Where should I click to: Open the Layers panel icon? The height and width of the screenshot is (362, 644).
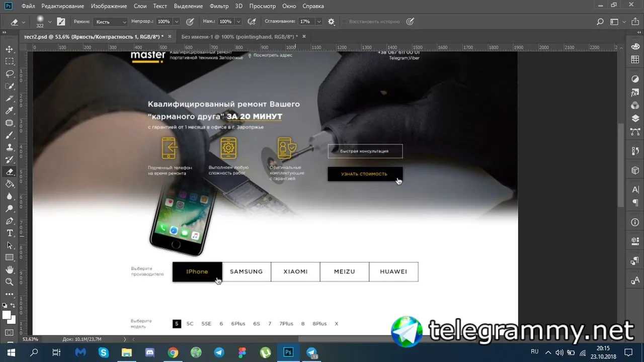pyautogui.click(x=635, y=119)
